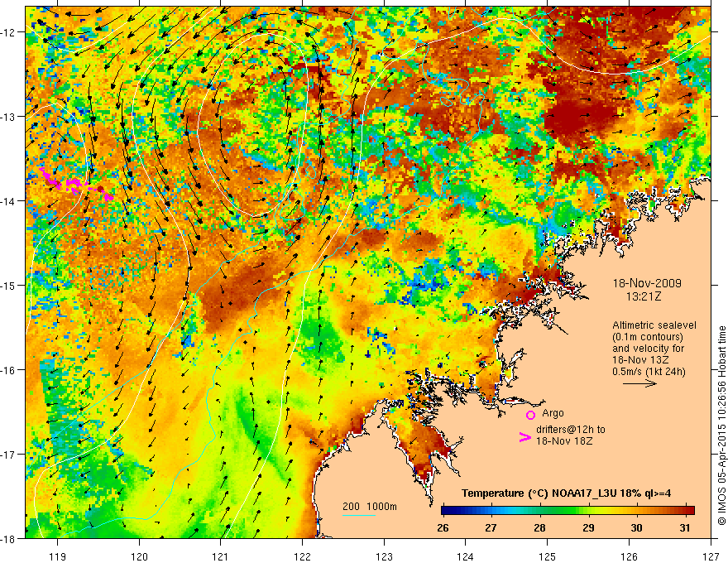The image size is (728, 563).
Task: Click latitude axis label -12
Action: (x=9, y=32)
